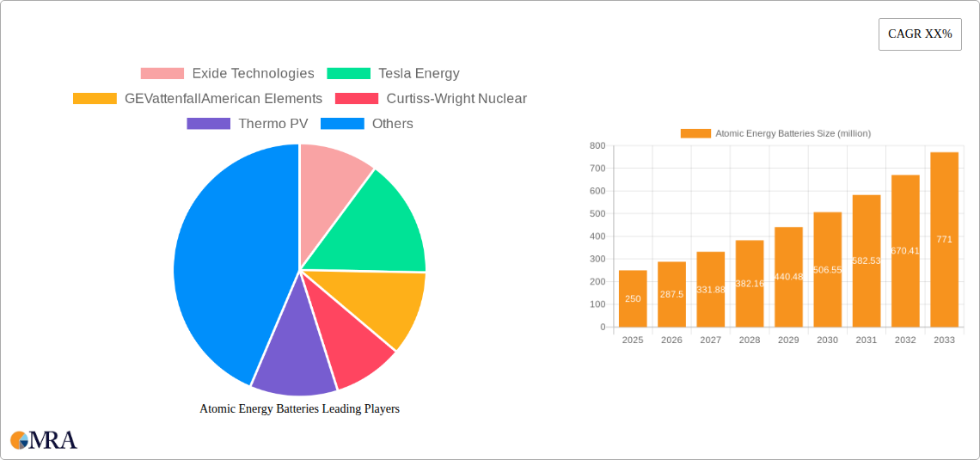Click the 800 y-axis value
The width and height of the screenshot is (980, 460).
point(597,145)
